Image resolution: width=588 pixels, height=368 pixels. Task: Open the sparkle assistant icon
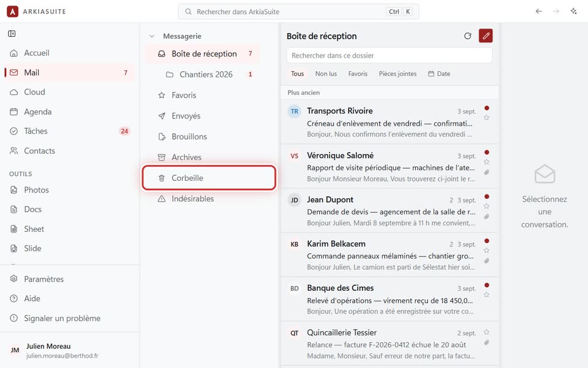(x=573, y=11)
